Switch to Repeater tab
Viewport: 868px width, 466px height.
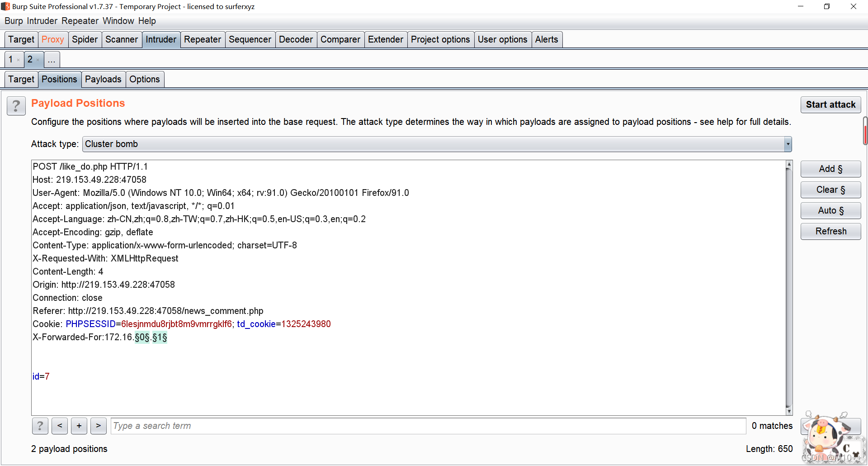(x=203, y=39)
